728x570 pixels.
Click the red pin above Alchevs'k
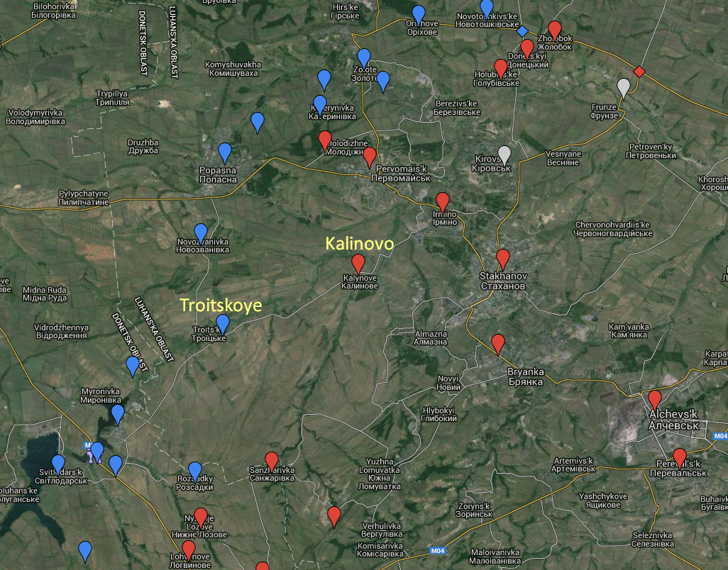coord(654,399)
